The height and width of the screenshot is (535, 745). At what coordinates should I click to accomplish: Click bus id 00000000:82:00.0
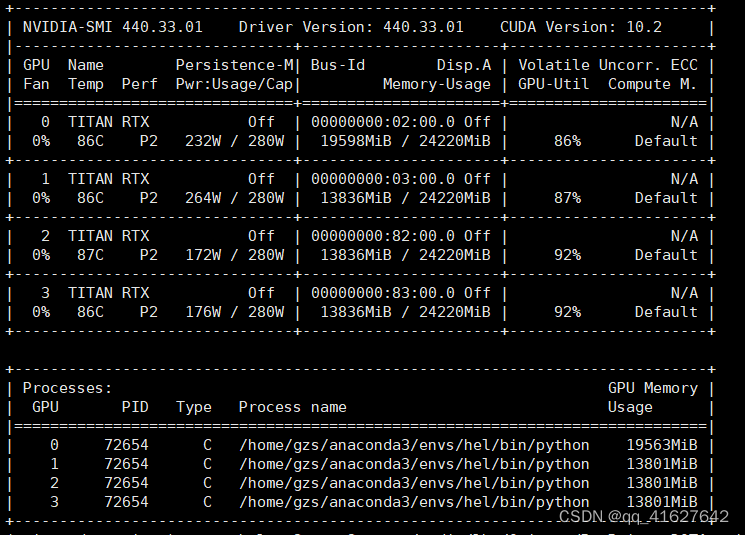(383, 236)
